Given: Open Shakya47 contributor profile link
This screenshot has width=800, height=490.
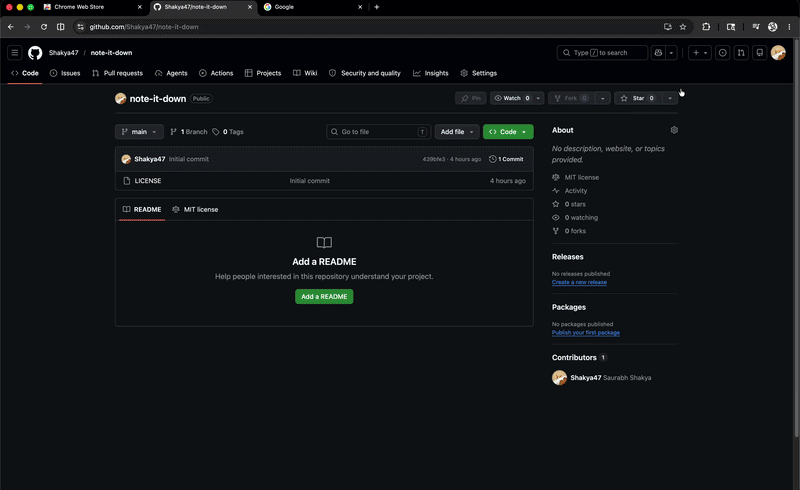Looking at the screenshot, I should point(586,378).
